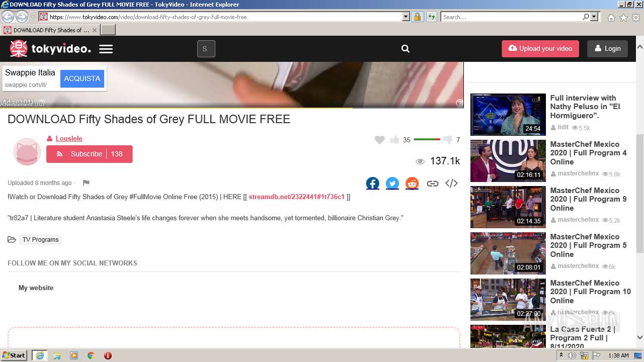The height and width of the screenshot is (362, 644).
Task: Click the folder icon beside TV Programs
Action: tap(12, 240)
